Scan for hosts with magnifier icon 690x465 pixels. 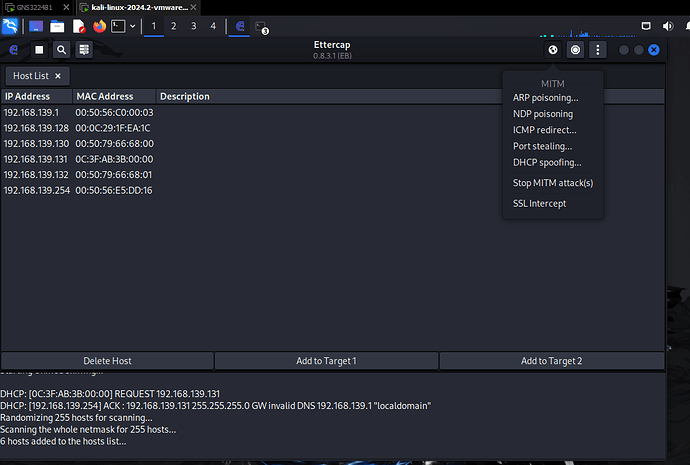[62, 50]
